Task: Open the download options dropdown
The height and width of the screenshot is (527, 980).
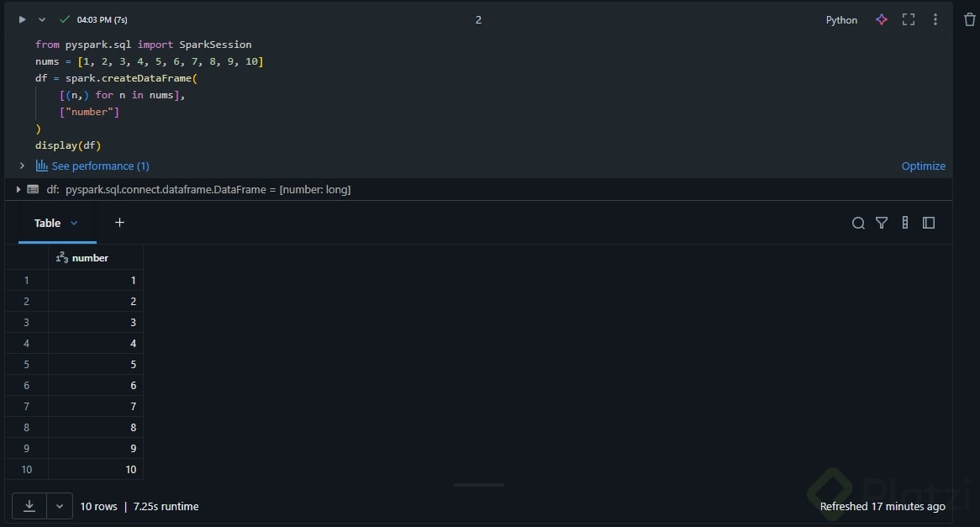Action: pyautogui.click(x=59, y=506)
